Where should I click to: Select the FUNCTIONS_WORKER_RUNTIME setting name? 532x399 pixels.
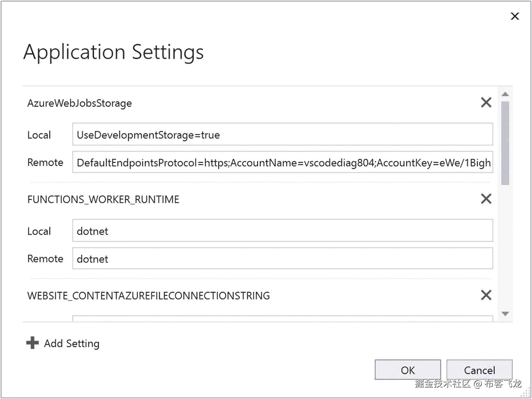103,199
